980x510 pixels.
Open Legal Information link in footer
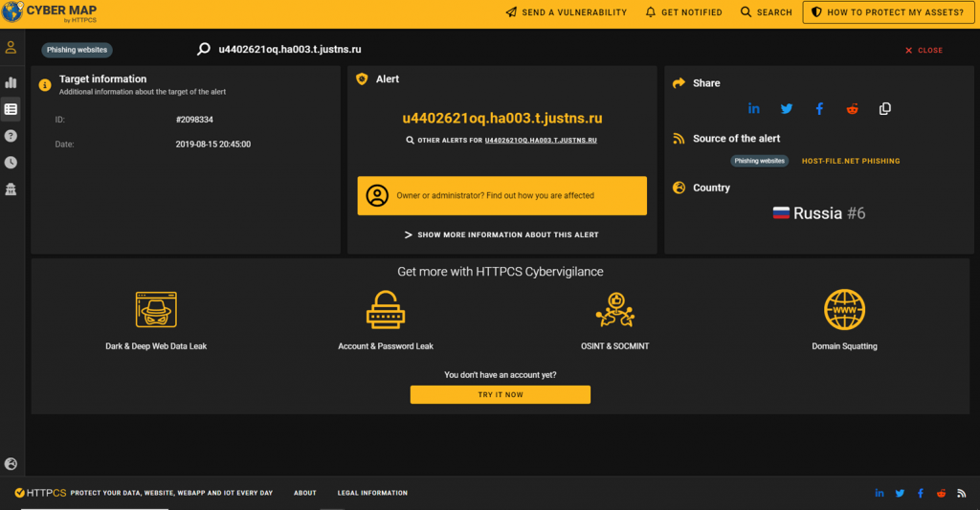[372, 493]
